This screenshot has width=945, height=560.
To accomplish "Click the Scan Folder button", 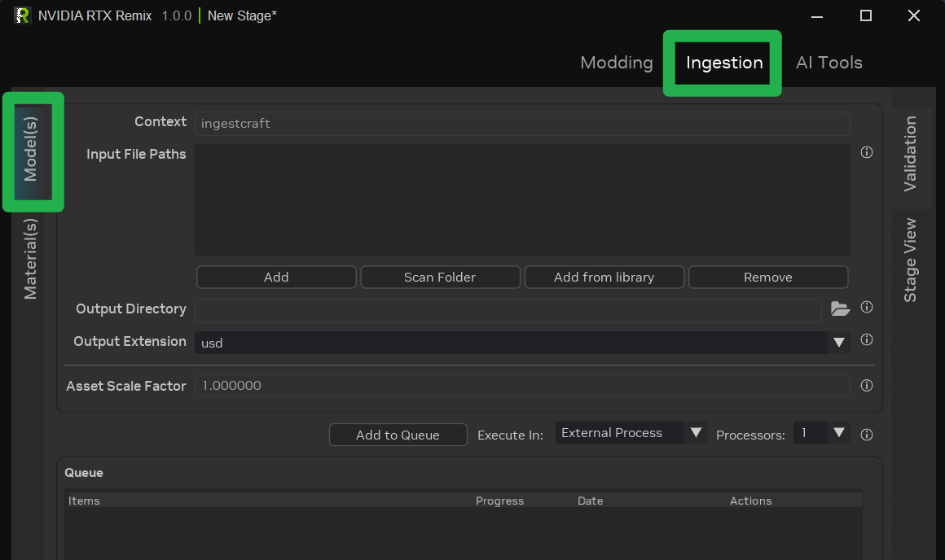I will (x=440, y=277).
